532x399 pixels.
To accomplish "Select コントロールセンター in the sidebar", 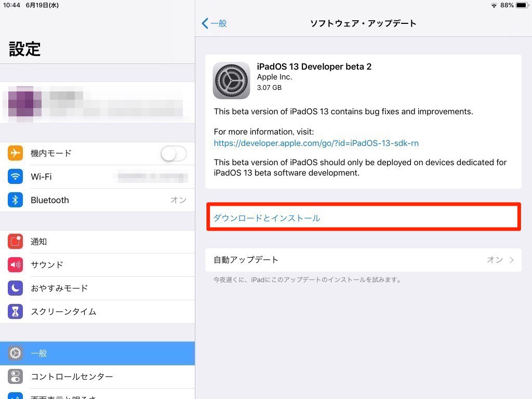I will click(97, 377).
